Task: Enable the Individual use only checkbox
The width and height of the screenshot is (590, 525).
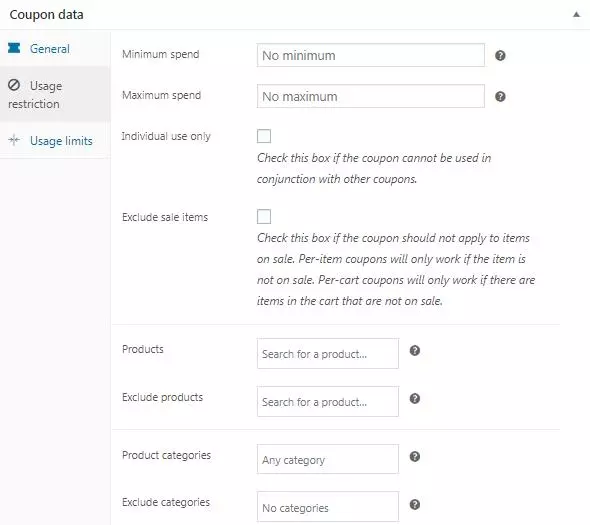Action: click(x=264, y=136)
